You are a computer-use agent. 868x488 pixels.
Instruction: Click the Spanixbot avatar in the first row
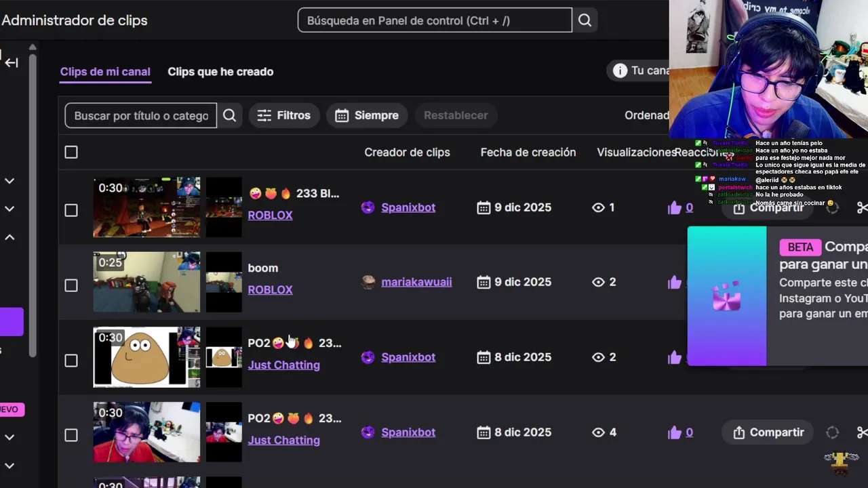(368, 207)
